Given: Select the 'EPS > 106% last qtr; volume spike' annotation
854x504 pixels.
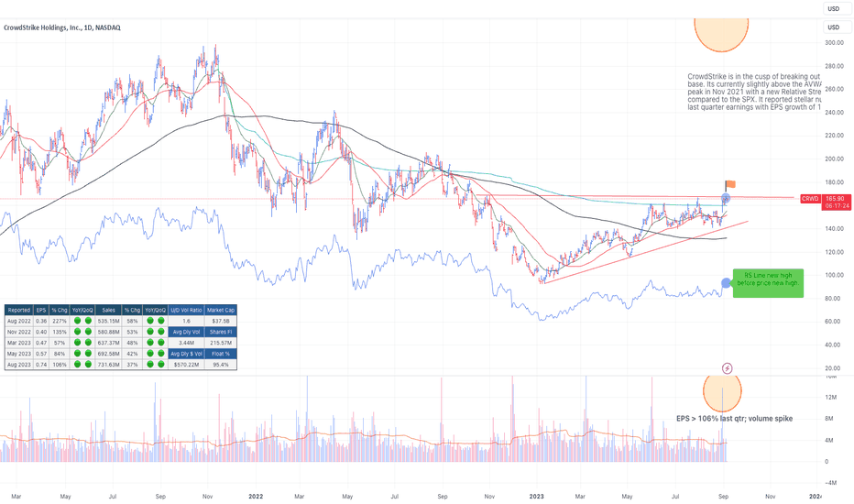Looking at the screenshot, I should click(734, 419).
